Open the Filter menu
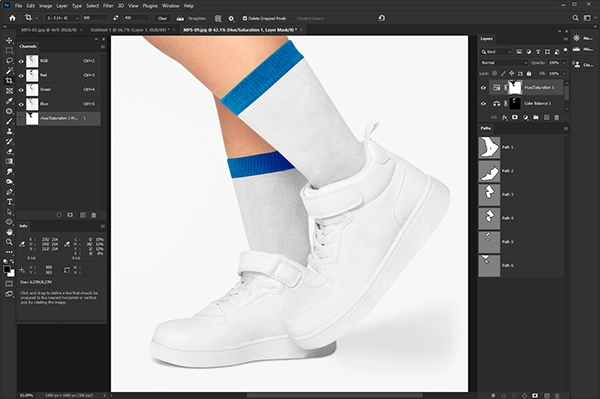The image size is (600, 399). pyautogui.click(x=108, y=6)
